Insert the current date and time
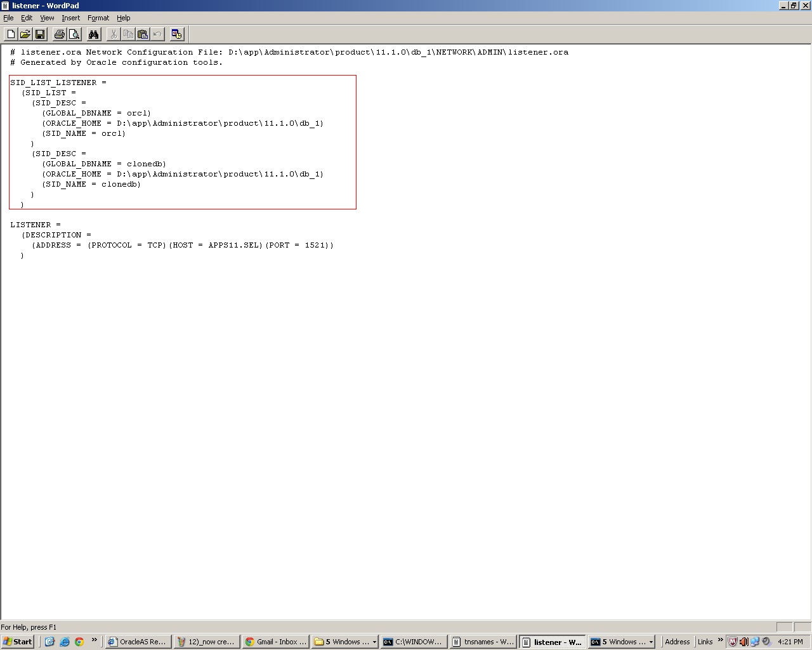Viewport: 812px width, 650px height. pyautogui.click(x=177, y=34)
